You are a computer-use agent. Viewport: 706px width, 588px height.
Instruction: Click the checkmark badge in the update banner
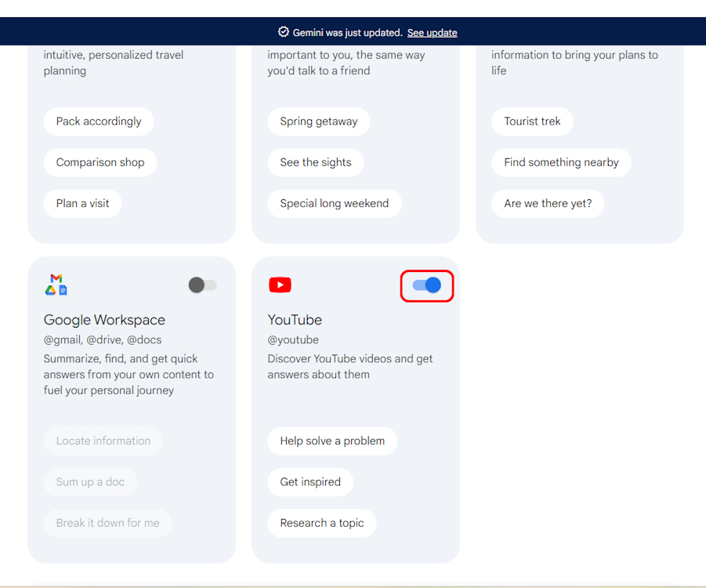click(x=283, y=32)
